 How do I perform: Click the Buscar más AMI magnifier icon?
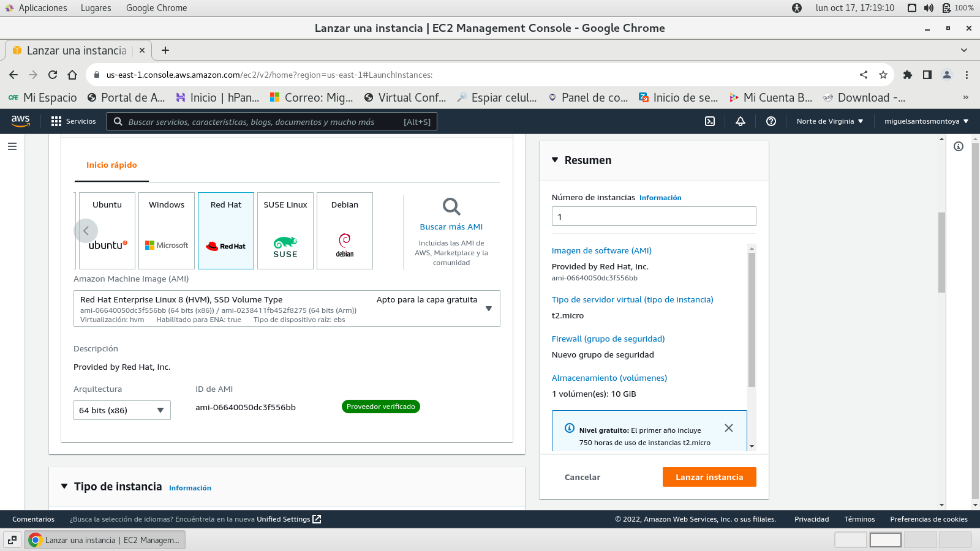point(451,206)
